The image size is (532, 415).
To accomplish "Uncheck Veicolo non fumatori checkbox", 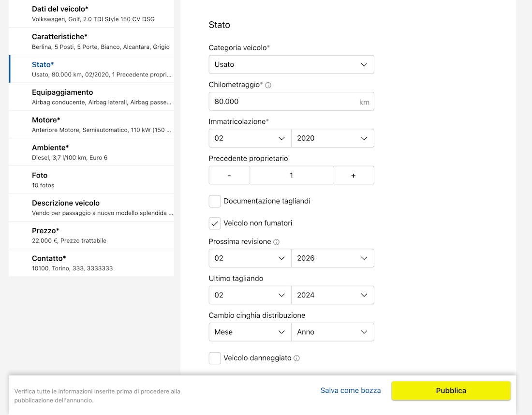I will (215, 223).
